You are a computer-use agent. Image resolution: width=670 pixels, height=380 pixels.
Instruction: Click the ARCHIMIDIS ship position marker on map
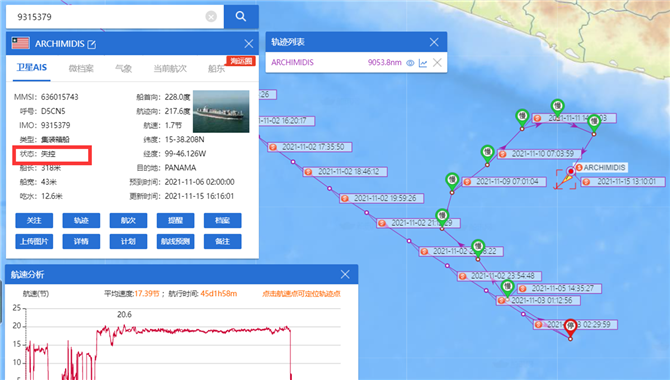click(570, 171)
